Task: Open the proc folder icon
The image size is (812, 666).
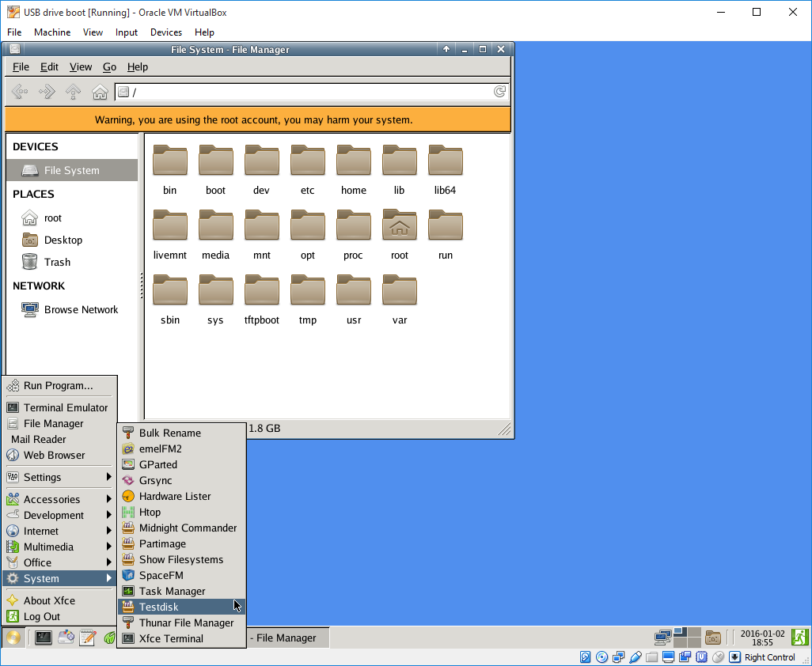Action: 354,225
